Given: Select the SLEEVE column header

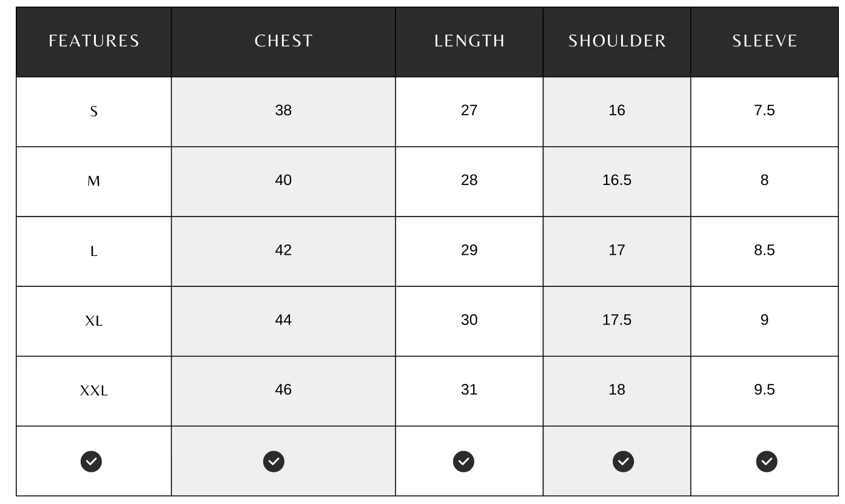Looking at the screenshot, I should 764,41.
